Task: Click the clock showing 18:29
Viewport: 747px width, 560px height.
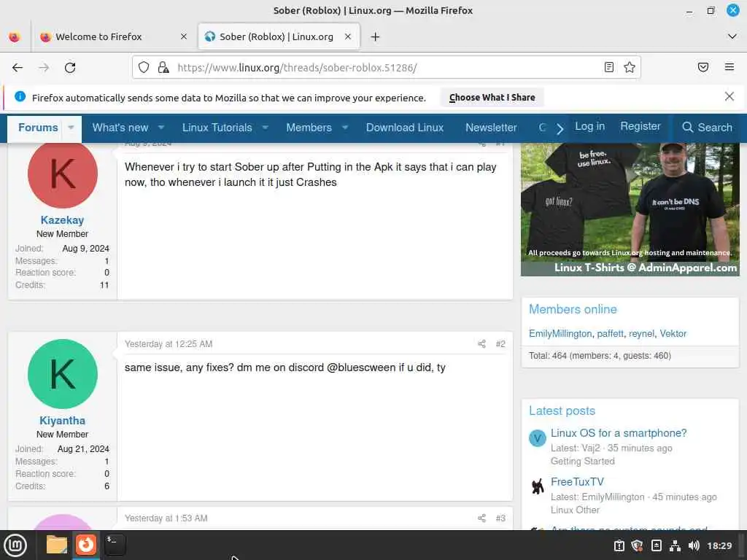Action: point(719,545)
